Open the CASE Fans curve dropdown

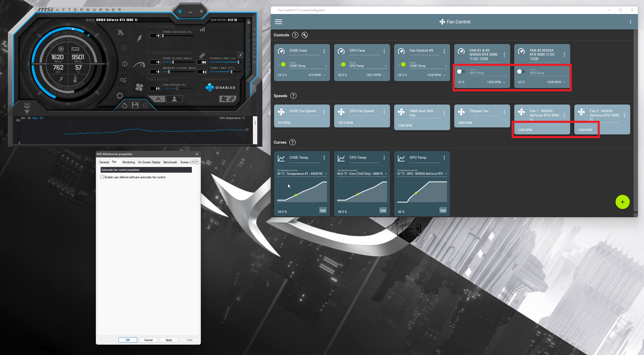coord(326,66)
